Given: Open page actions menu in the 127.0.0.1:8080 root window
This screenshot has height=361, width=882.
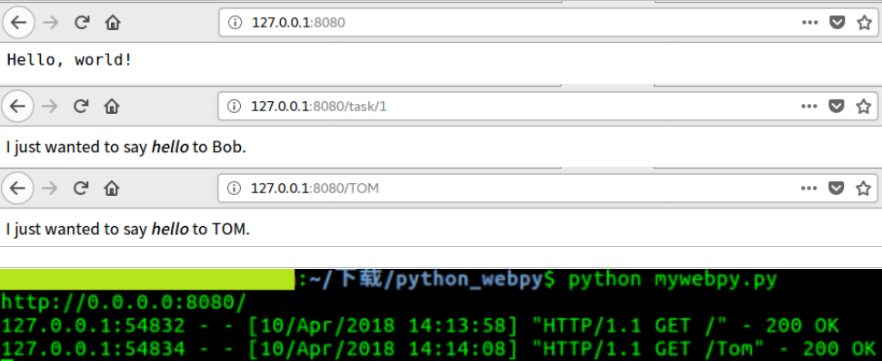Looking at the screenshot, I should click(809, 22).
